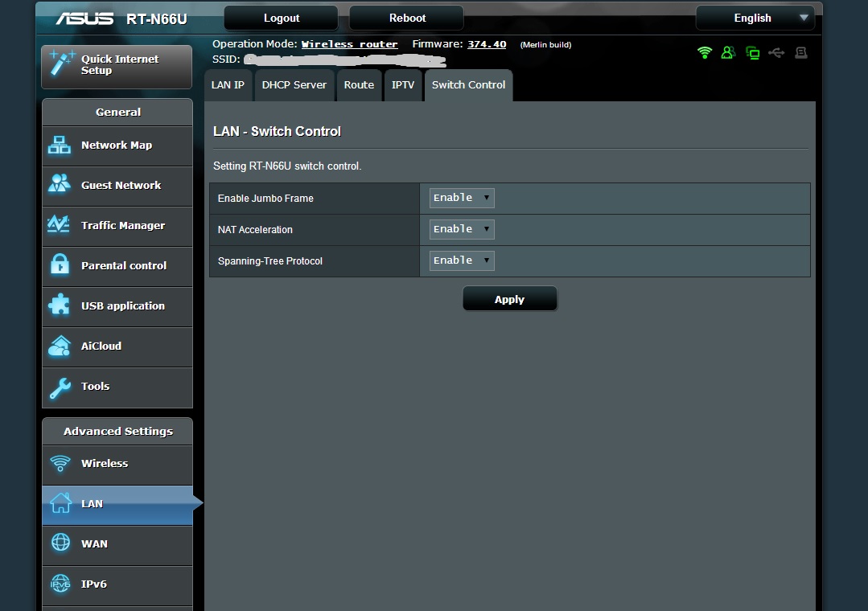Click the Merlin build text
The height and width of the screenshot is (611, 868).
[545, 45]
